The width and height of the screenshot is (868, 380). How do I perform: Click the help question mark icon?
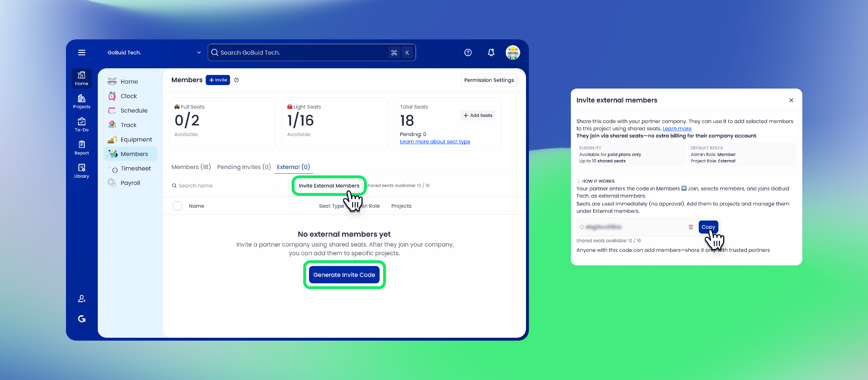pyautogui.click(x=468, y=53)
